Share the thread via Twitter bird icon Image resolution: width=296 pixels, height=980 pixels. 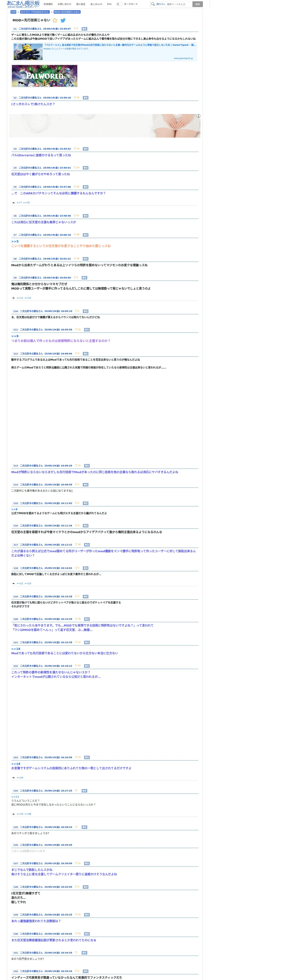63,21
